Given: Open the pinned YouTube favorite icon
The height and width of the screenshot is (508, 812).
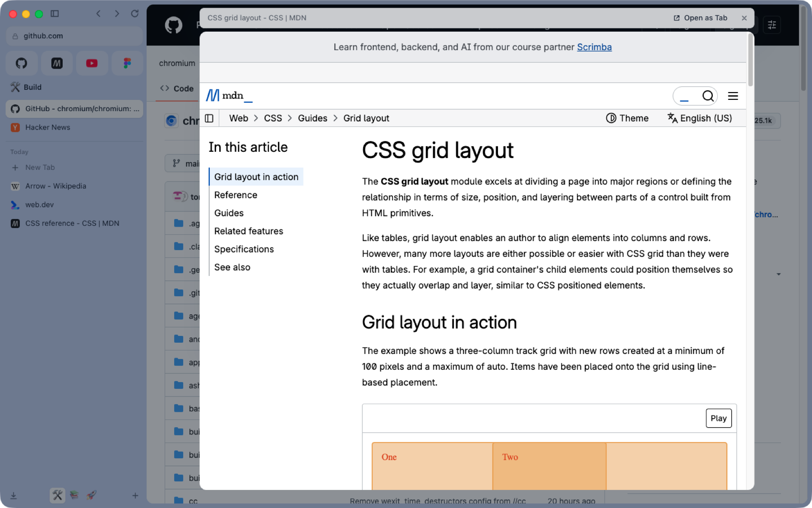Looking at the screenshot, I should pos(92,63).
